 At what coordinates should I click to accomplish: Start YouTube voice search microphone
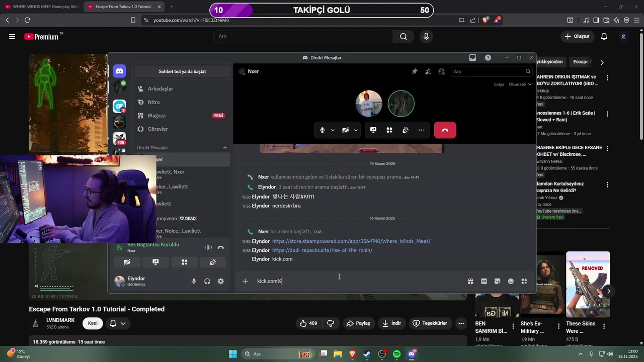(426, 37)
